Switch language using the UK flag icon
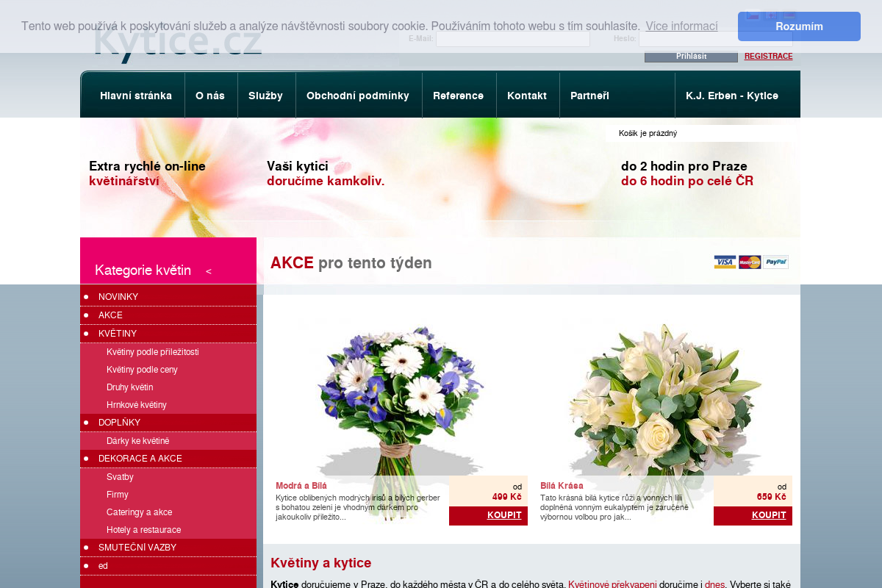This screenshot has width=882, height=588. 771,13
